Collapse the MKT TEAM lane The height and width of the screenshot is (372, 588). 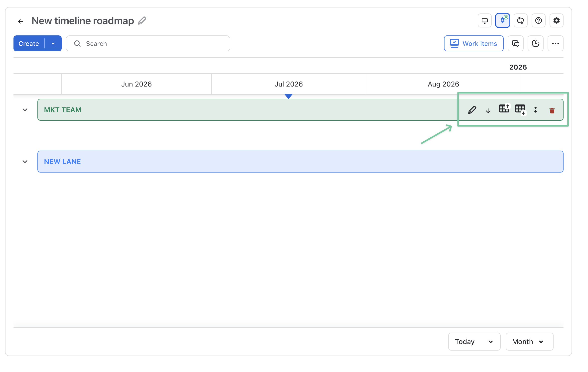click(x=25, y=110)
